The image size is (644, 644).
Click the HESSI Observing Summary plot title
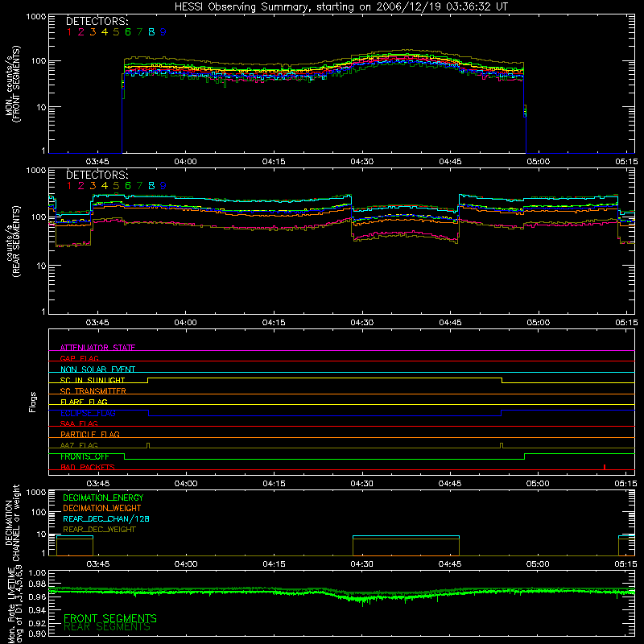(341, 7)
